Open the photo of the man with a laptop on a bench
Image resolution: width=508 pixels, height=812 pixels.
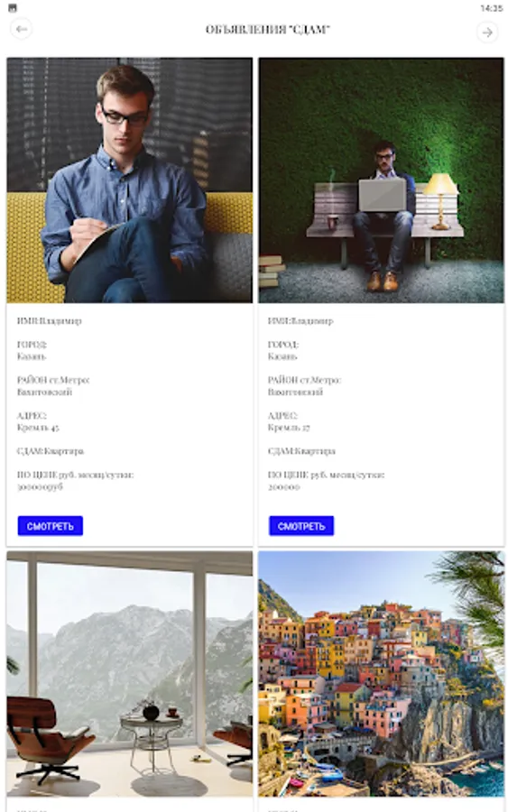pyautogui.click(x=381, y=180)
